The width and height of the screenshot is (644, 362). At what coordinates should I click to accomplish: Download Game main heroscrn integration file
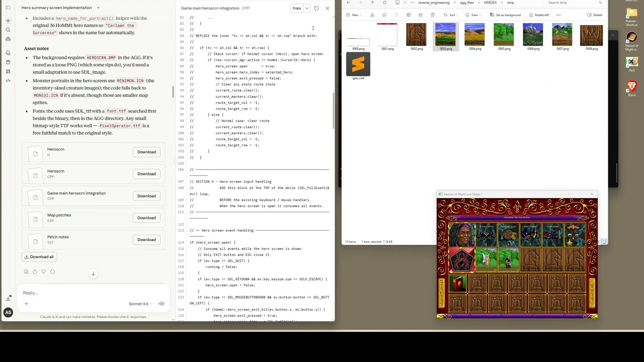point(146,196)
